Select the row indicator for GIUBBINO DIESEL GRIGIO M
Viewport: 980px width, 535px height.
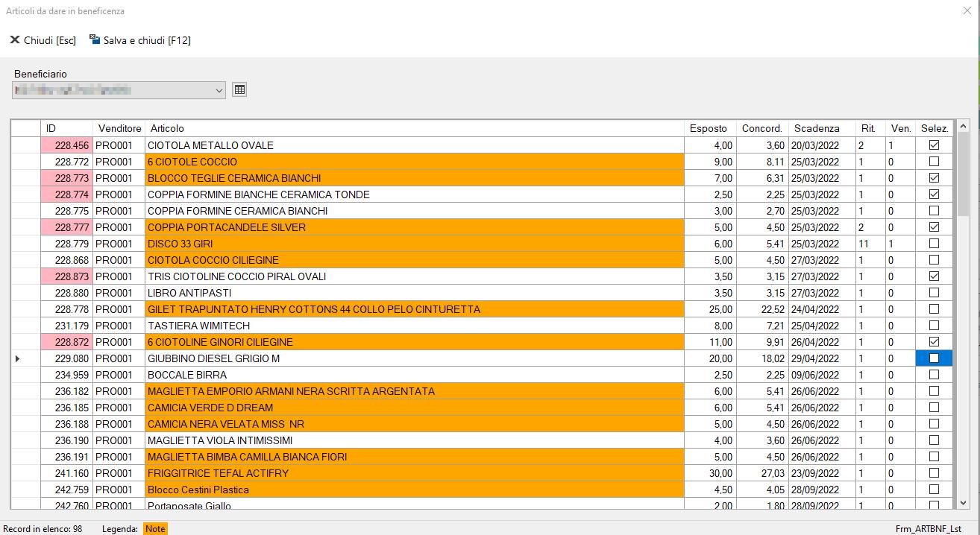coord(26,358)
